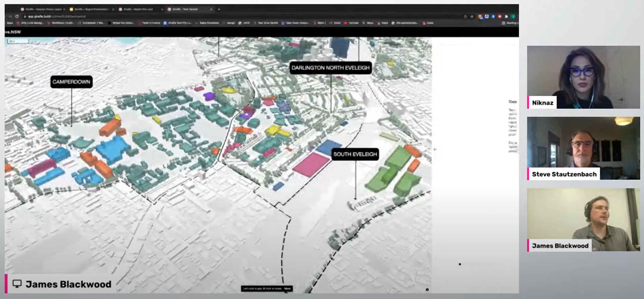Click the DARLINGTON NORTH EVELEIGH label

[330, 68]
